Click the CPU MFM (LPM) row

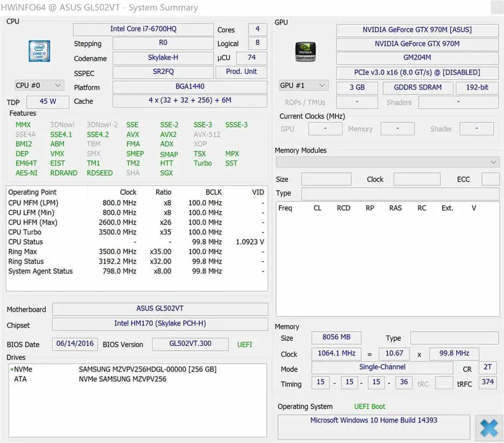coord(136,203)
